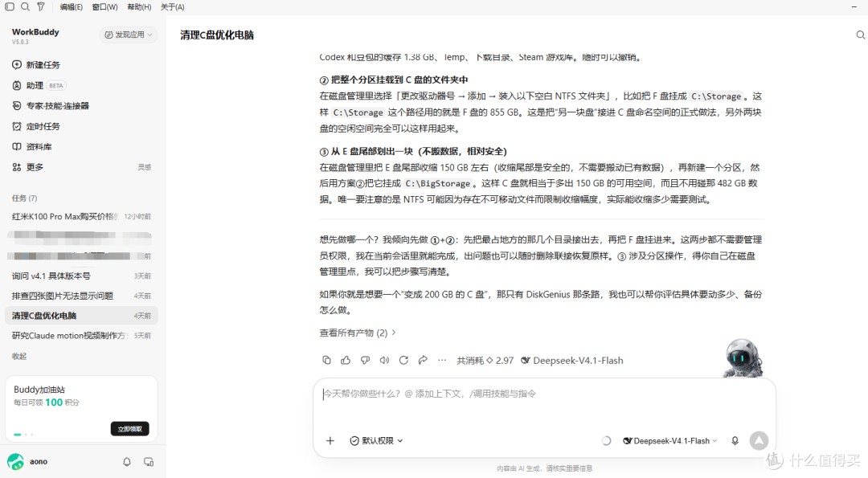The height and width of the screenshot is (478, 868).
Task: Open the 关于(A) menu
Action: pyautogui.click(x=172, y=7)
